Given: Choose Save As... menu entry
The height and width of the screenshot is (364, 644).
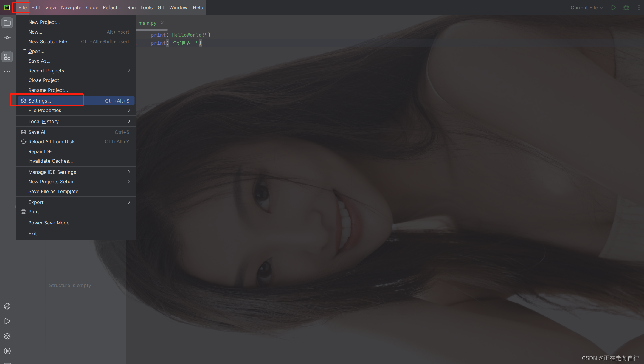Looking at the screenshot, I should pyautogui.click(x=76, y=61).
